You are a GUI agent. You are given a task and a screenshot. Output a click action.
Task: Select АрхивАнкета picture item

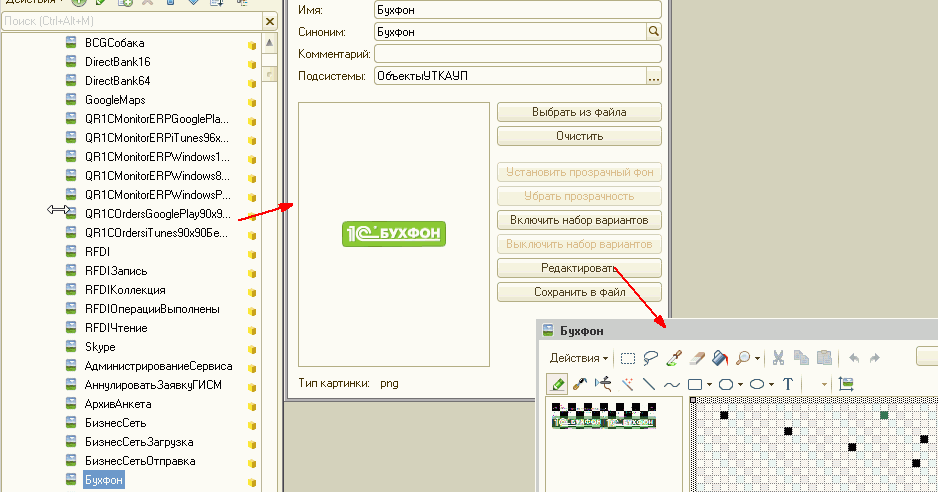tap(118, 404)
